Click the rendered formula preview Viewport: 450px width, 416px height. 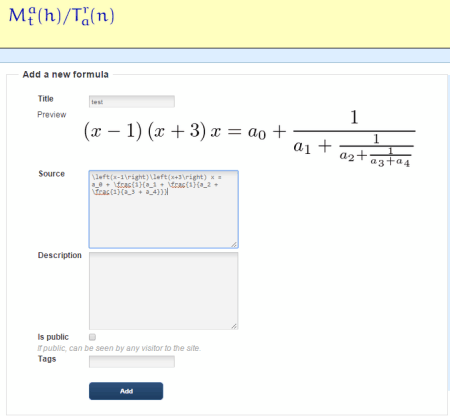[x=249, y=138]
